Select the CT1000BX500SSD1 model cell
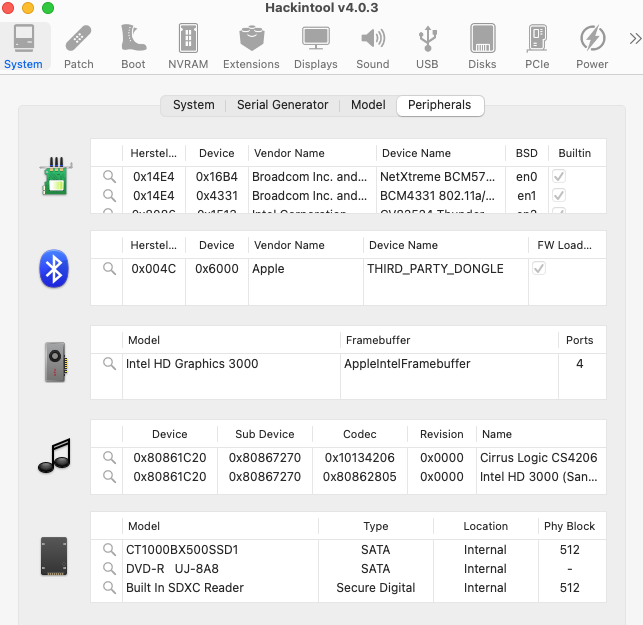643x625 pixels. click(221, 550)
